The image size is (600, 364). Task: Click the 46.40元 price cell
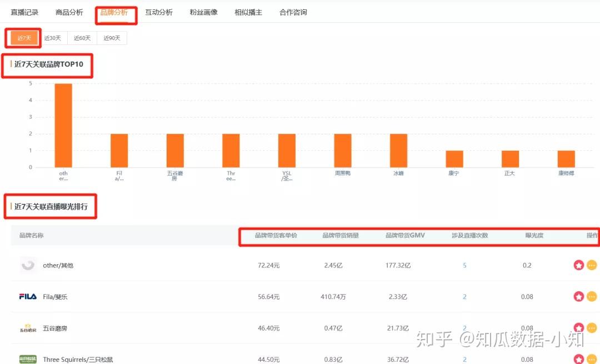coord(269,328)
